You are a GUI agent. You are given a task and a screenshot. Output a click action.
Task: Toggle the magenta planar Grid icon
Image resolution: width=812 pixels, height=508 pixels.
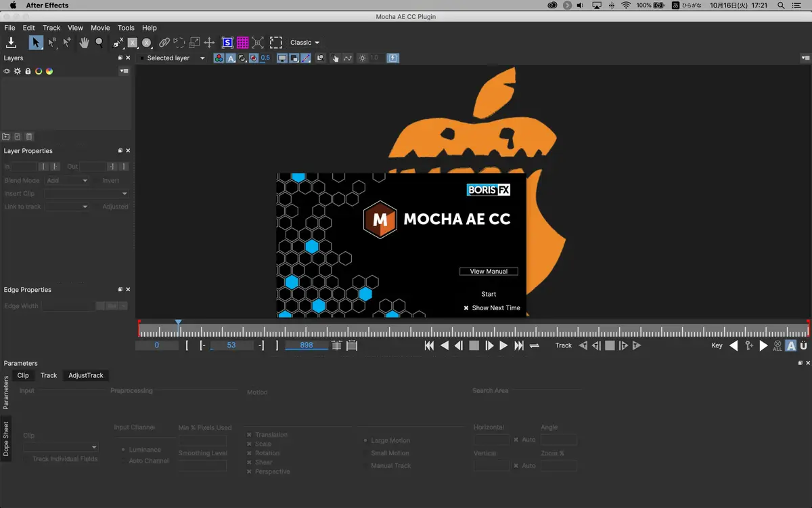pyautogui.click(x=242, y=43)
